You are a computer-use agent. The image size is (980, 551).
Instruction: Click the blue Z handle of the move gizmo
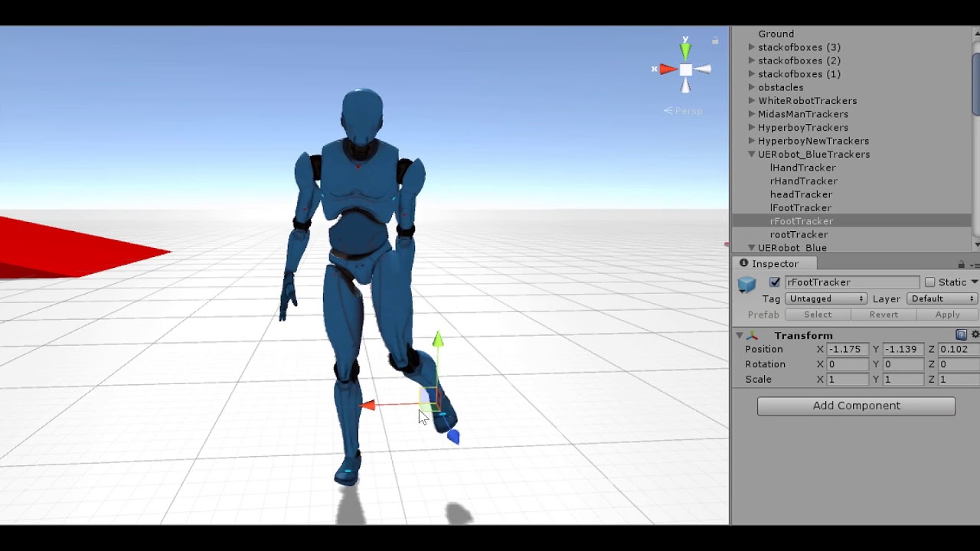click(452, 435)
